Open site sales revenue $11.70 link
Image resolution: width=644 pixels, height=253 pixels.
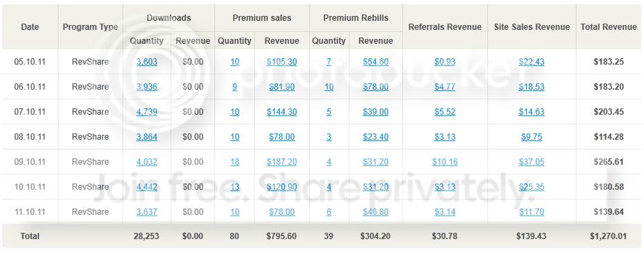[531, 212]
